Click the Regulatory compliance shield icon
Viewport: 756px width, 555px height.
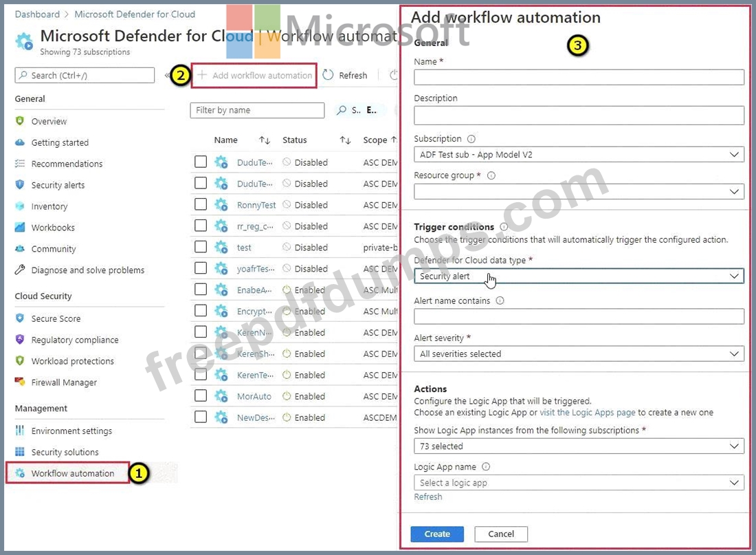point(19,340)
